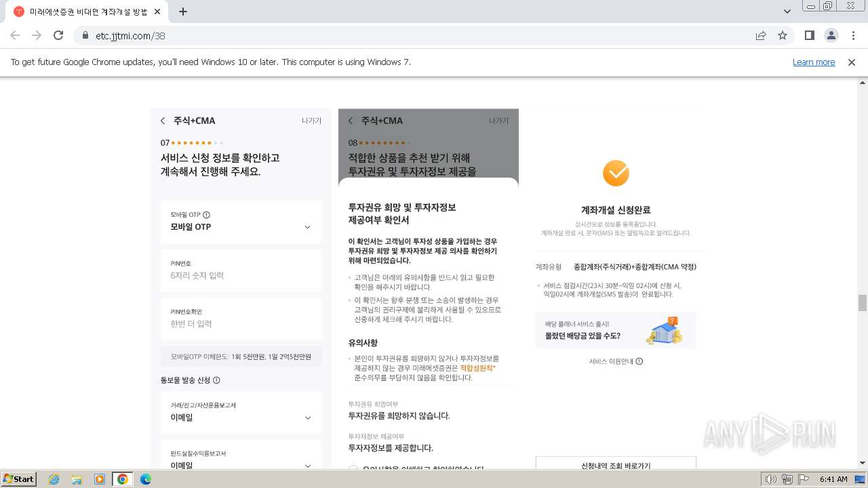Viewport: 868px width, 488px height.
Task: Open Microsoft Edge from taskbar
Action: [x=146, y=479]
